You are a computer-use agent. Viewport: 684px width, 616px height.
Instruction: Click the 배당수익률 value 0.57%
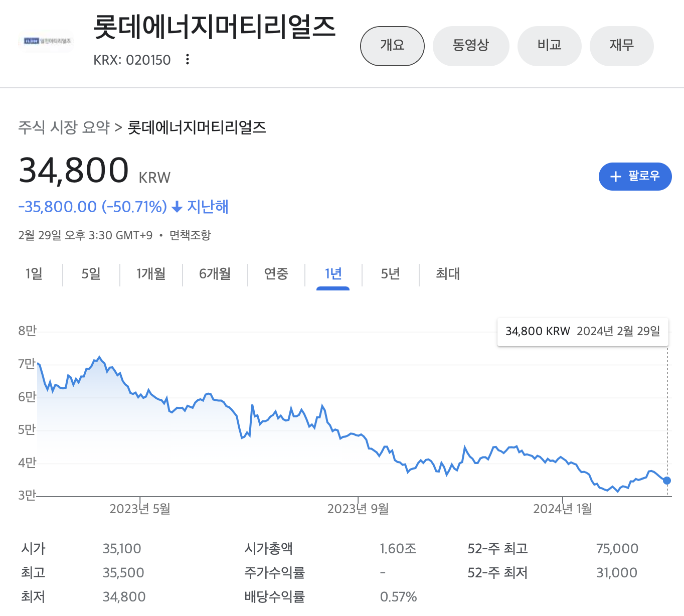[x=399, y=597]
